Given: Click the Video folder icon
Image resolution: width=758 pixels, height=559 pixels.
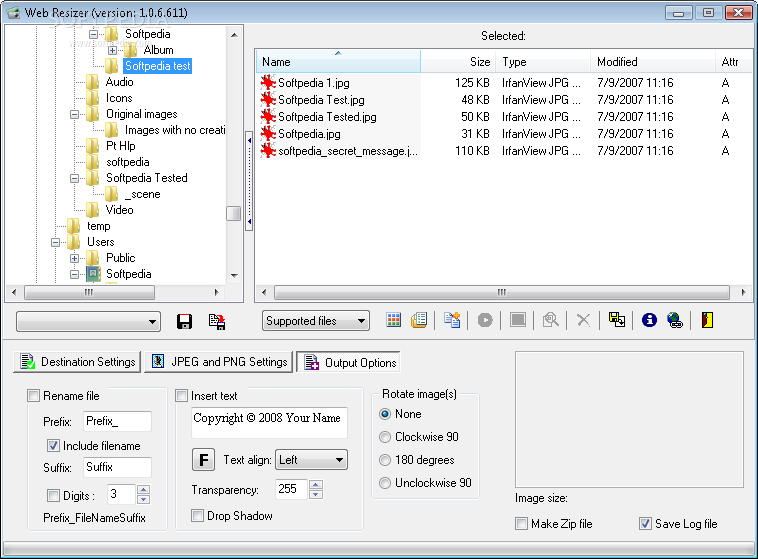Looking at the screenshot, I should pos(93,209).
